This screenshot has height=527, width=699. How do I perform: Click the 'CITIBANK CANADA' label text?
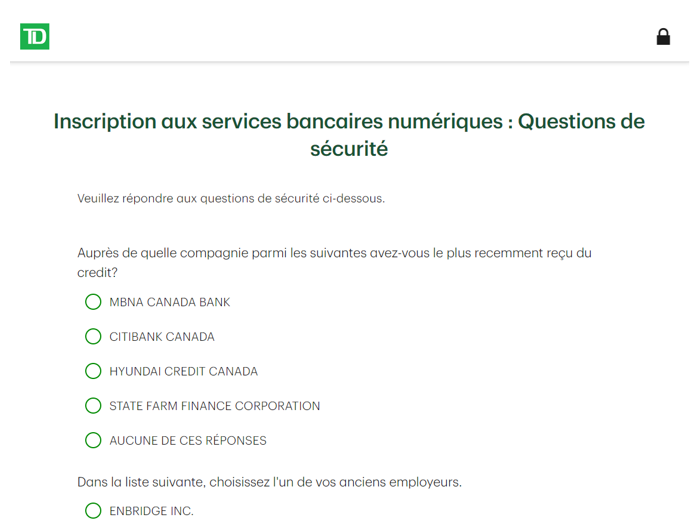pos(162,337)
